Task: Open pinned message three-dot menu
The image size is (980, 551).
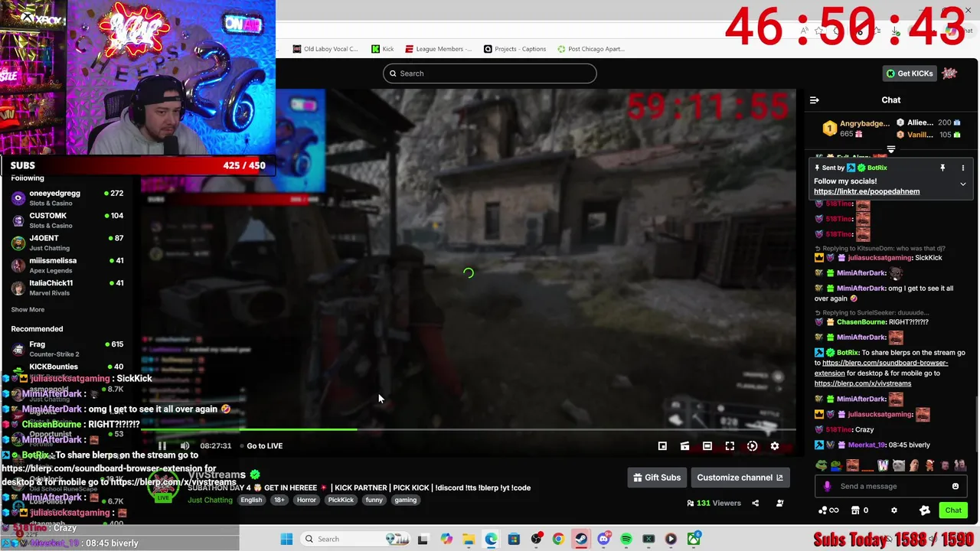Action: coord(962,168)
